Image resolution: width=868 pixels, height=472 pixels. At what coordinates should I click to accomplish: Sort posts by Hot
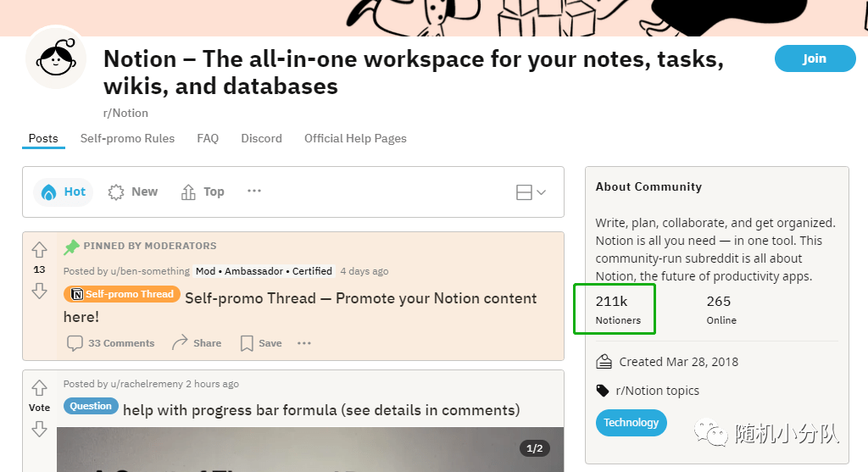click(63, 192)
